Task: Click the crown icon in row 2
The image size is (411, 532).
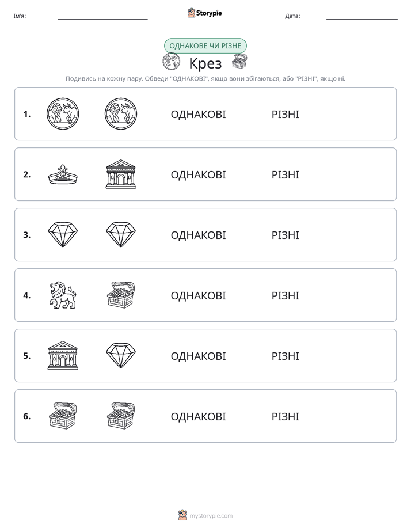Action: coord(63,174)
